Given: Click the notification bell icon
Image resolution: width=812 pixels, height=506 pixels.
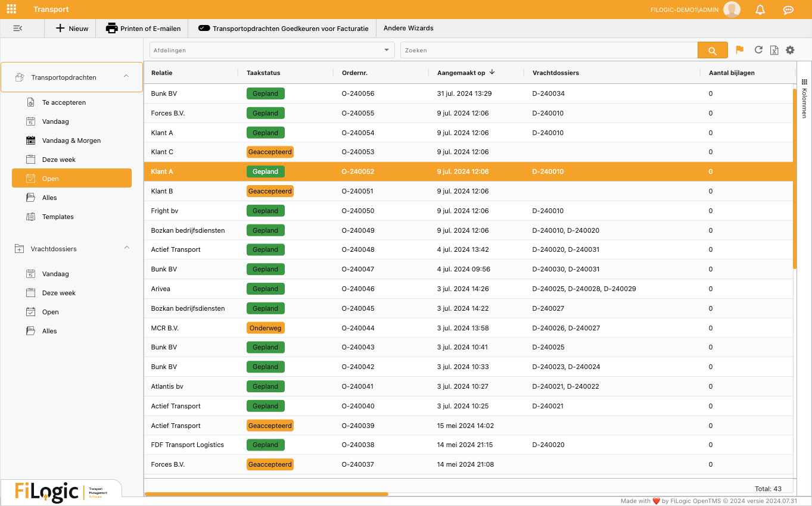Looking at the screenshot, I should (x=760, y=10).
